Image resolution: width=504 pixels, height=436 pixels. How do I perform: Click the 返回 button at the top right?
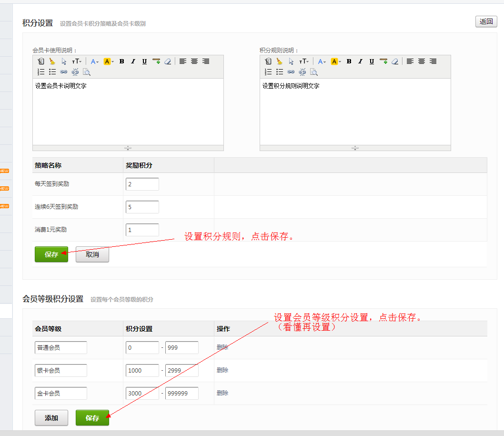(486, 21)
